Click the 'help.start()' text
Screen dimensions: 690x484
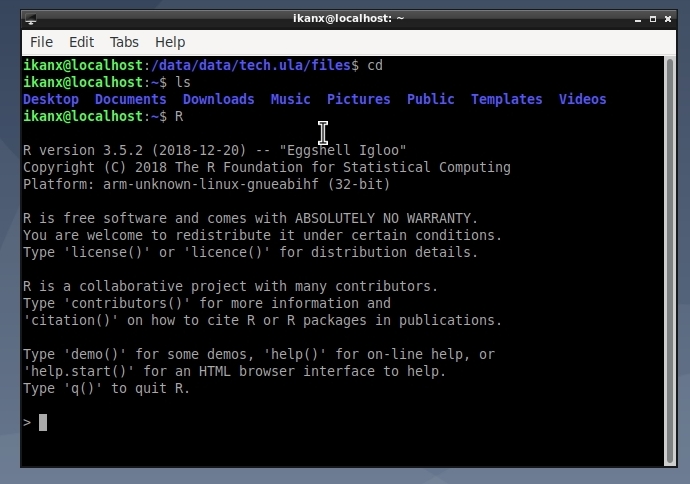point(79,371)
